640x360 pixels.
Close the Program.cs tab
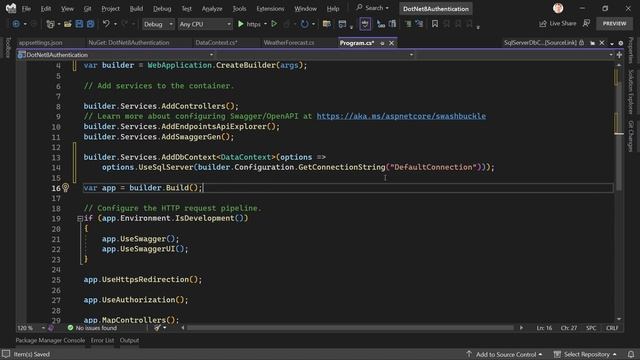391,43
